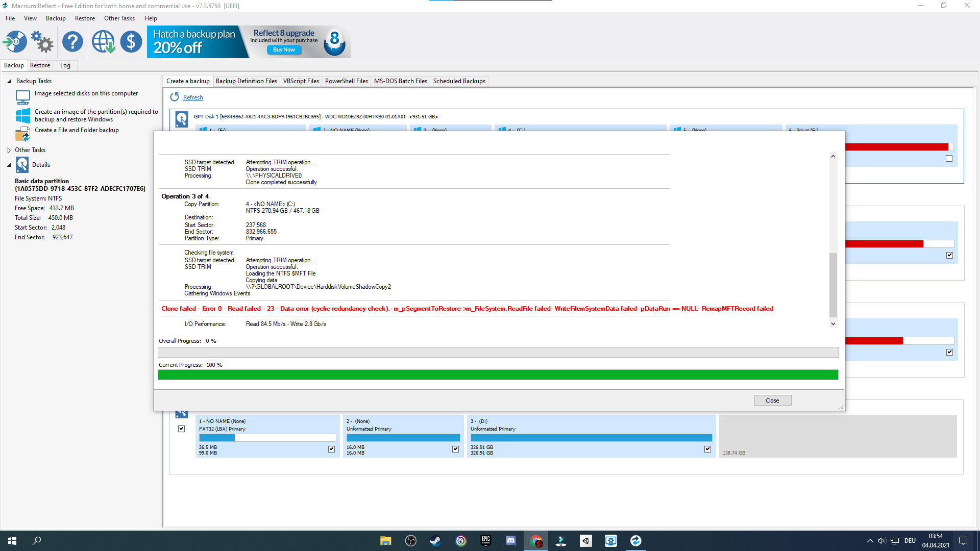
Task: Open the Other Tasks menu
Action: tap(119, 18)
